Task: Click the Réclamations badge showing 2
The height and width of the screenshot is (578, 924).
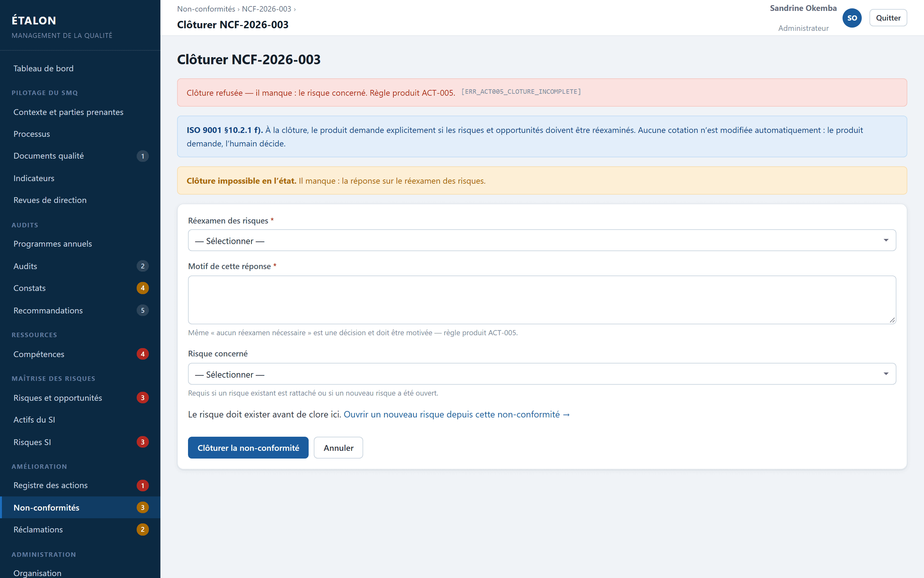Action: [142, 530]
